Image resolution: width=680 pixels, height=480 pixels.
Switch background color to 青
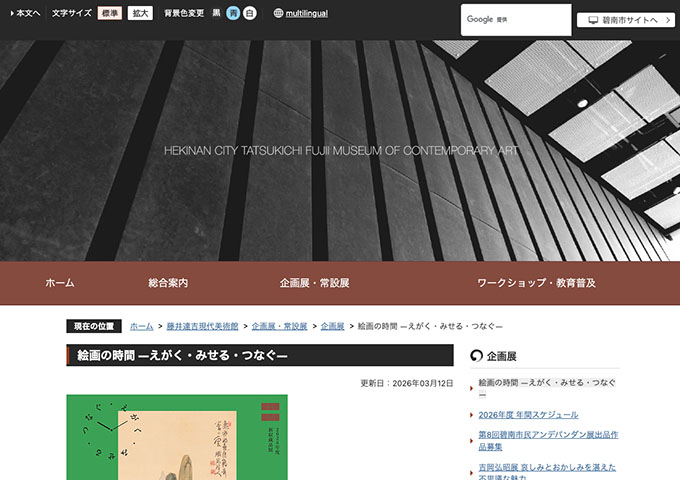pos(233,13)
